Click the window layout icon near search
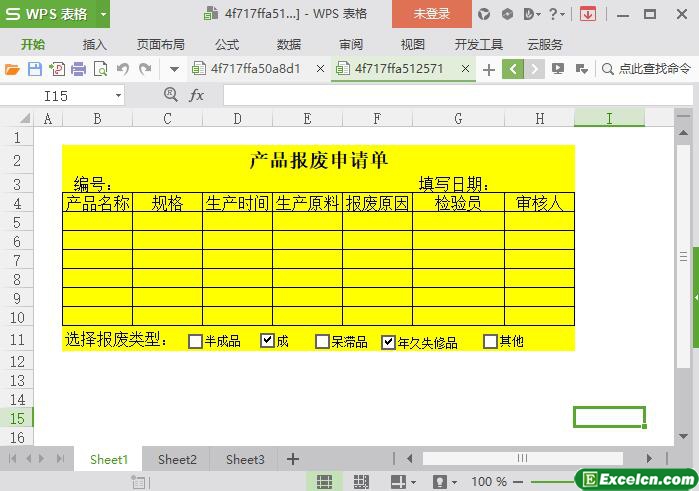This screenshot has height=491, width=699. [581, 69]
